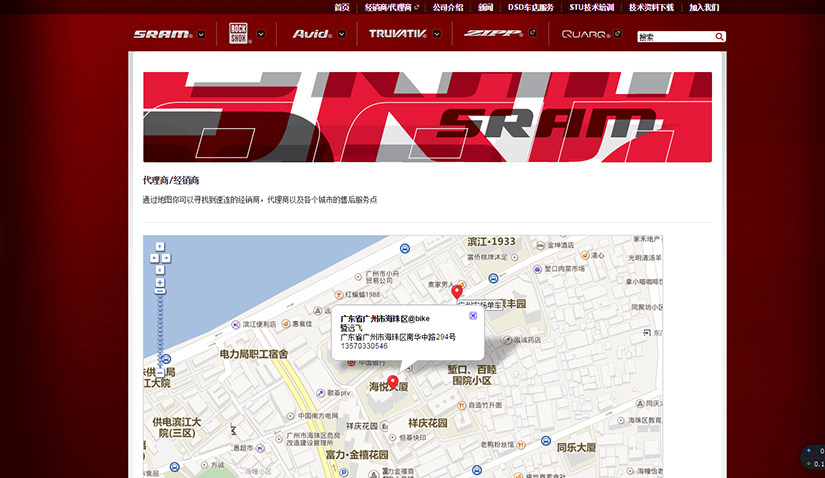Click 惠食佳 restaurant icon on map
This screenshot has width=825, height=478.
click(x=286, y=324)
